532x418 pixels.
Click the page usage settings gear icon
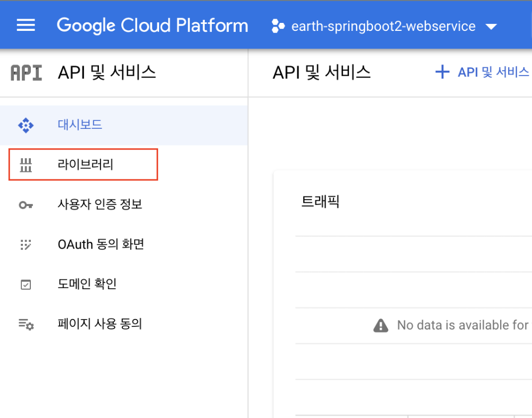pyautogui.click(x=26, y=324)
